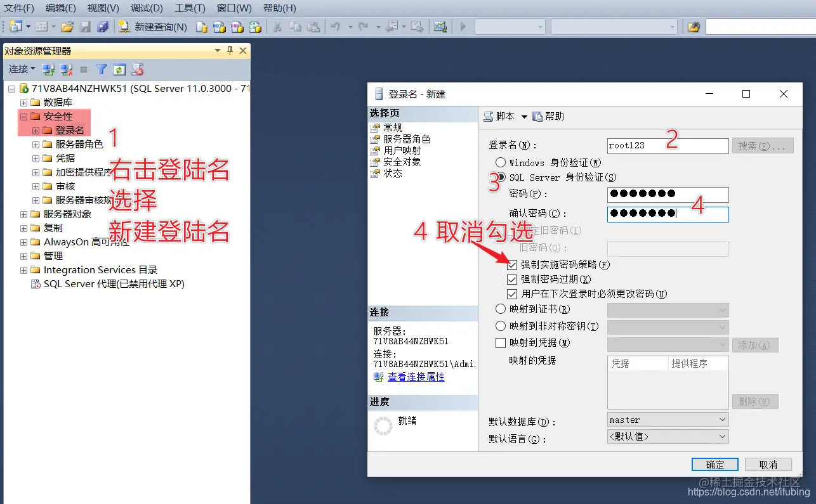Open the 视图(V) menu
The image size is (816, 504).
tap(102, 8)
